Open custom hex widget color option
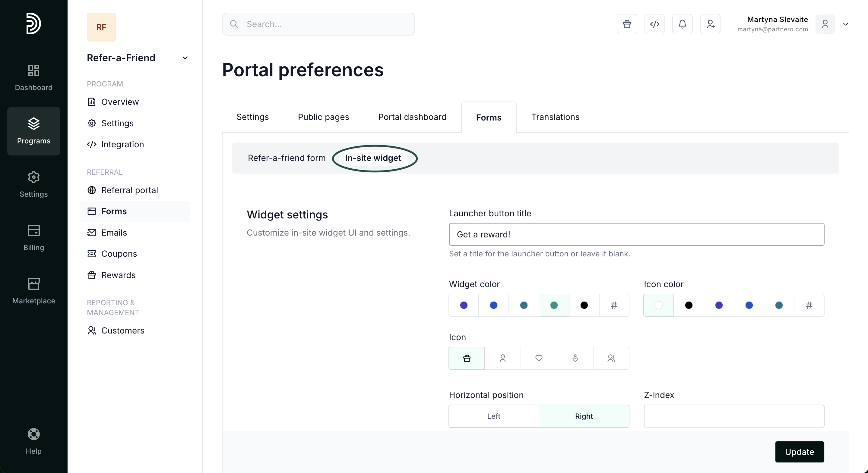Viewport: 868px width, 473px height. point(614,305)
